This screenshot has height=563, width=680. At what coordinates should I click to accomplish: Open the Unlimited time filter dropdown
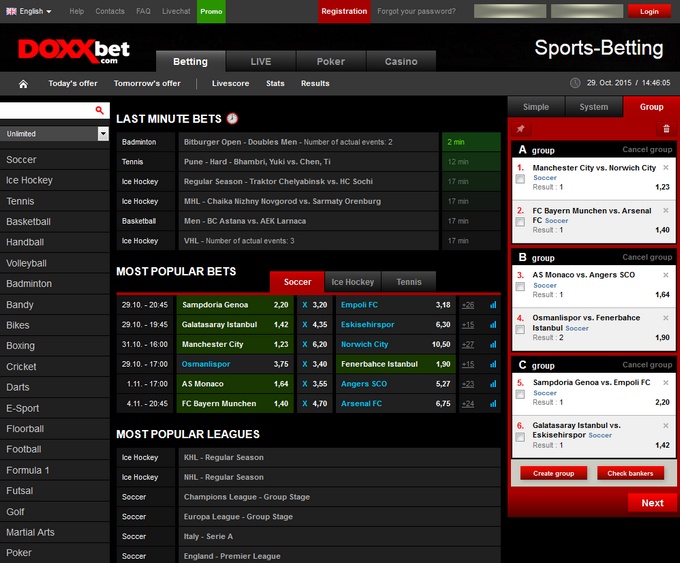(55, 134)
